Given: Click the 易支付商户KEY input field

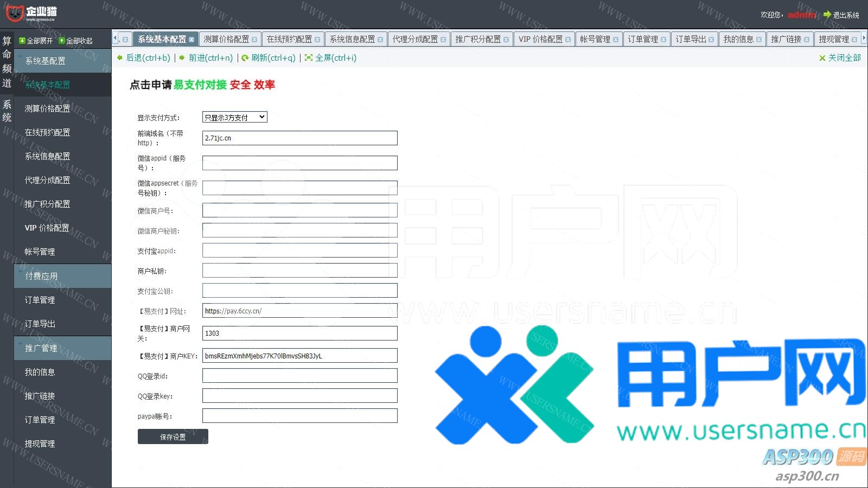Looking at the screenshot, I should point(300,356).
